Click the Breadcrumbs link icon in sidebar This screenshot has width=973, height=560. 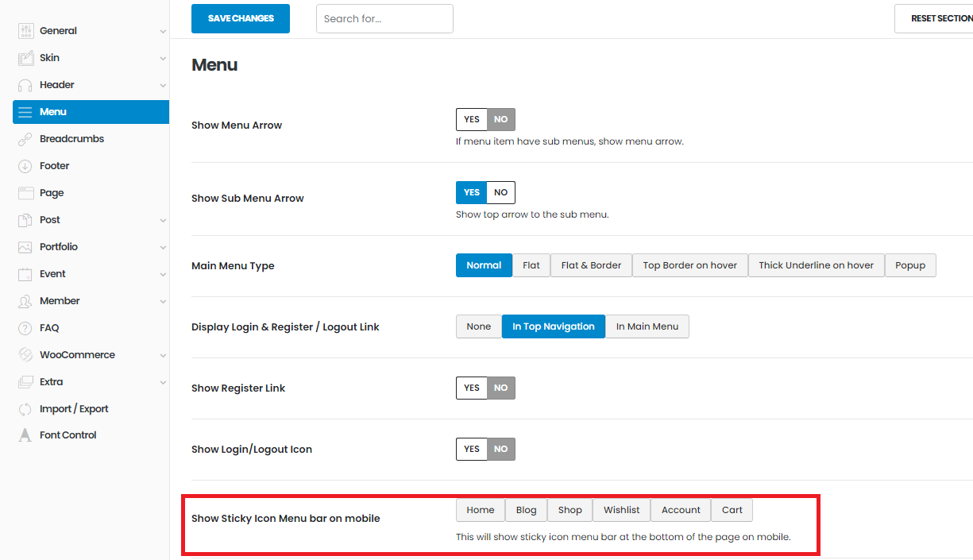click(25, 139)
